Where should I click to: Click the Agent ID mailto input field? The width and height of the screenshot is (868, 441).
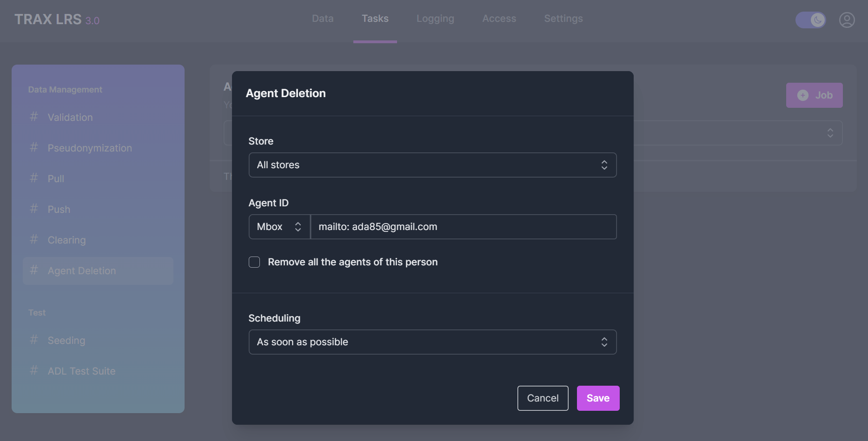click(463, 227)
